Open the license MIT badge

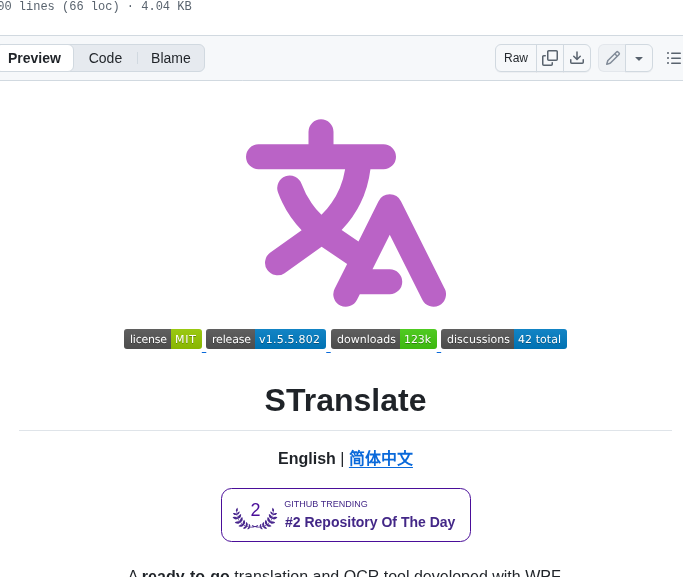(x=163, y=339)
